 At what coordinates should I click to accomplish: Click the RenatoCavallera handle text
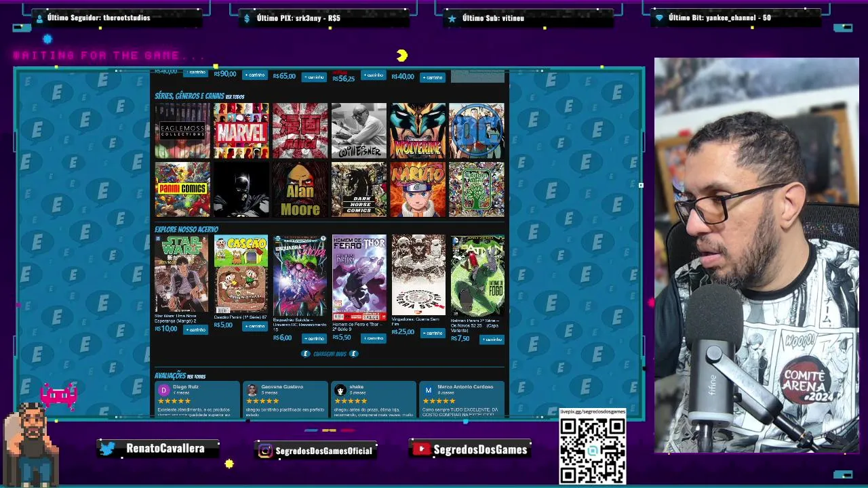tap(165, 449)
